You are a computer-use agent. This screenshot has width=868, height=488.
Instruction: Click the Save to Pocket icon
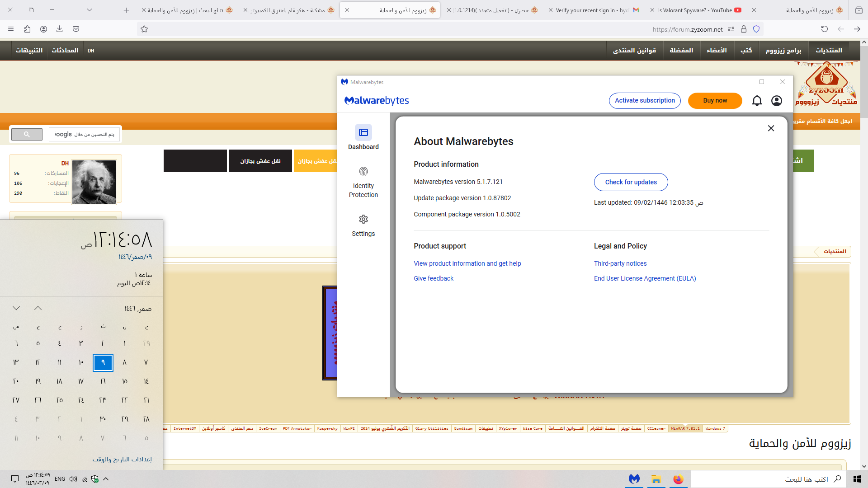click(76, 29)
